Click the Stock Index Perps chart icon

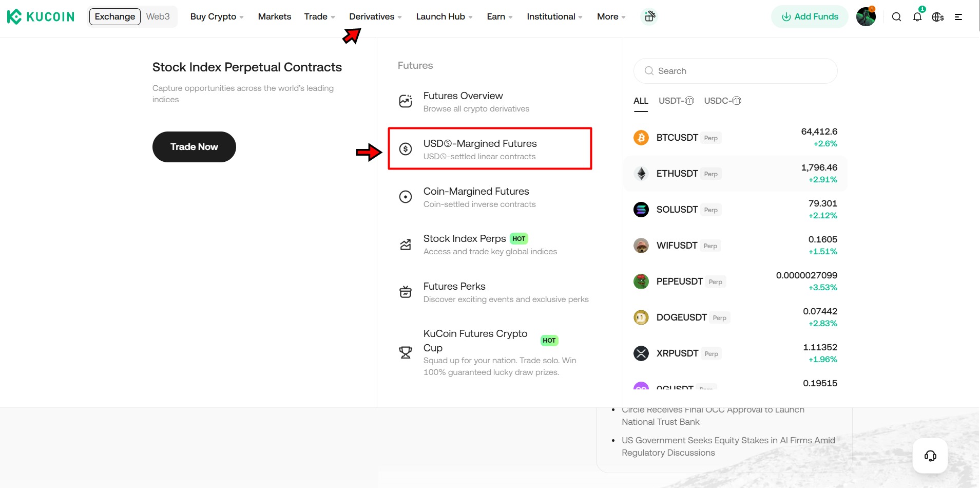point(406,245)
